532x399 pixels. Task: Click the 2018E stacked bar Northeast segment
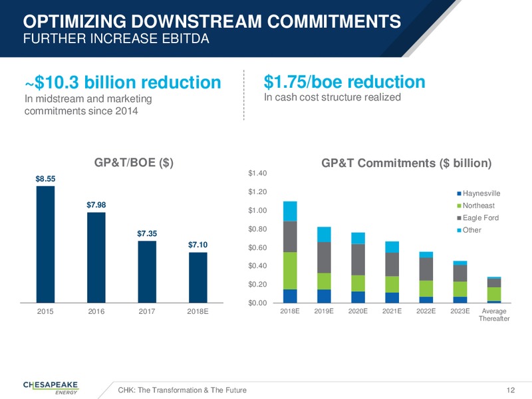[x=290, y=271]
